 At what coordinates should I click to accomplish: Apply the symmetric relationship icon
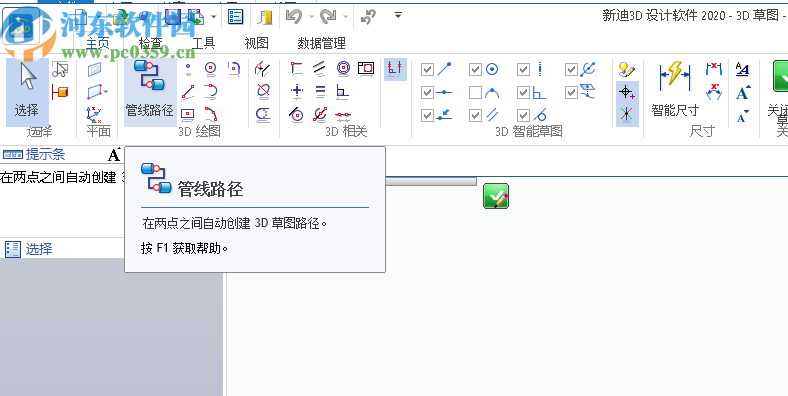pyautogui.click(x=320, y=115)
